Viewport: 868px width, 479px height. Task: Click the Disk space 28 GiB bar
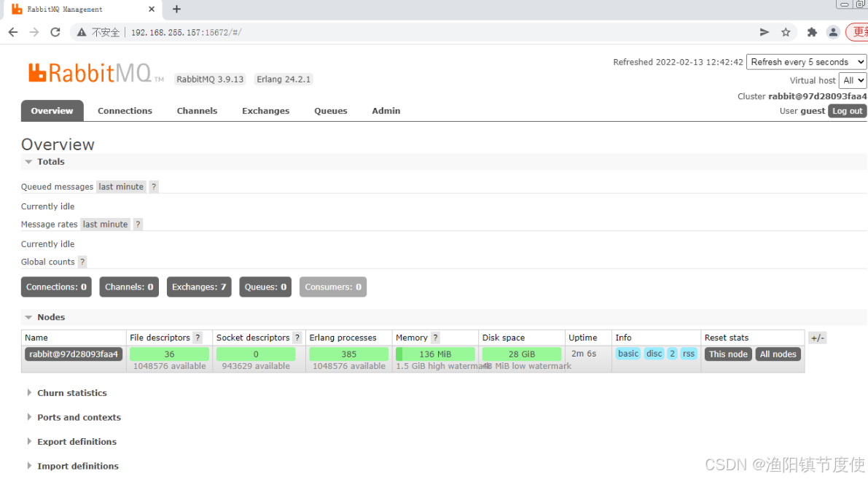coord(522,354)
